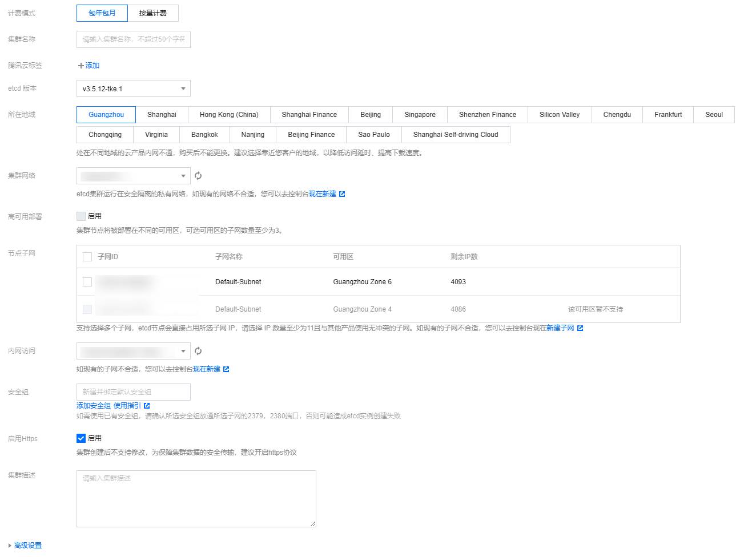Pick the Chongqing region

pyautogui.click(x=105, y=135)
